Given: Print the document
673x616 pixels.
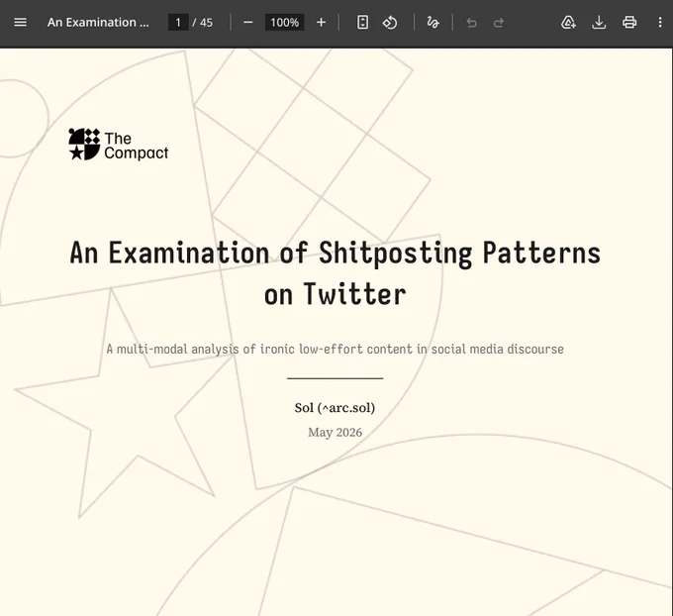Looking at the screenshot, I should click(629, 23).
